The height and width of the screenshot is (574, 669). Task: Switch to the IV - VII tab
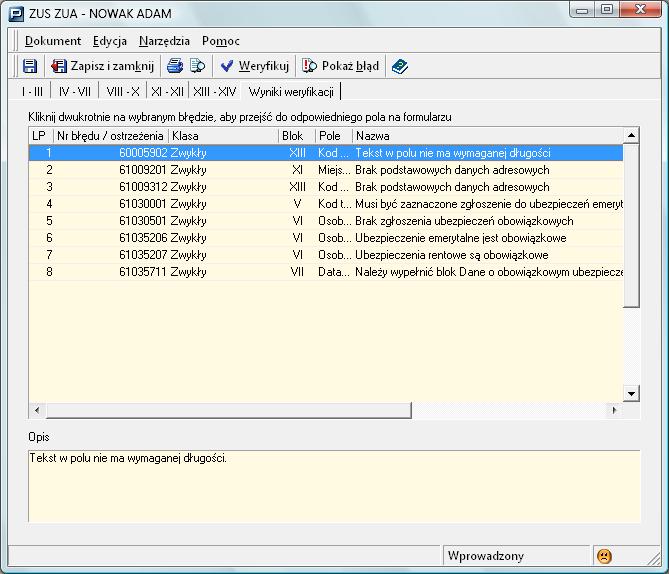[x=75, y=91]
